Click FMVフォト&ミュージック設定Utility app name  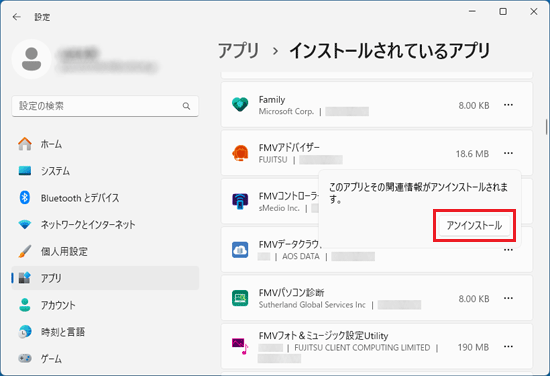323,336
